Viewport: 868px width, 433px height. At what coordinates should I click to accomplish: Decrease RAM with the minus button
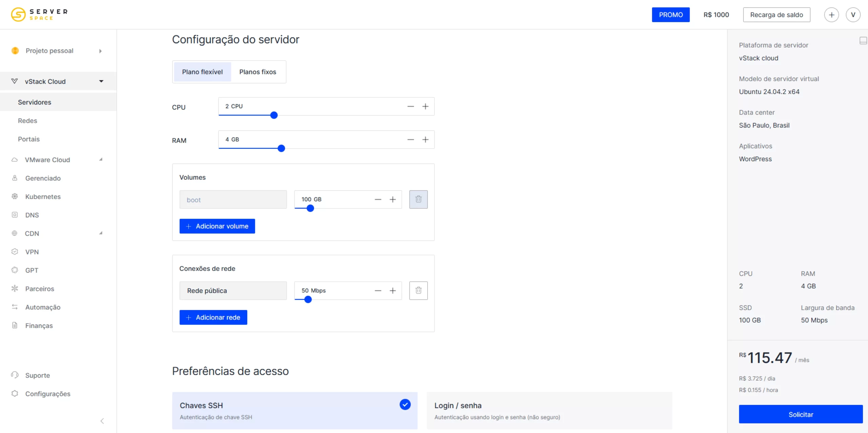point(410,140)
